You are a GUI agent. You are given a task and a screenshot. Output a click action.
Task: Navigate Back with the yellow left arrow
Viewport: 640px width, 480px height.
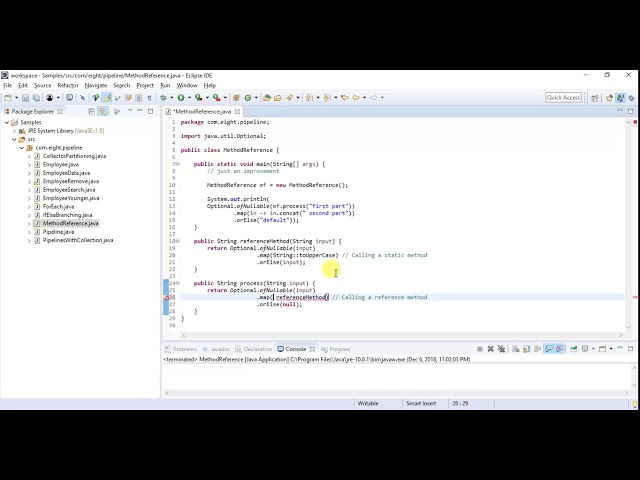pos(356,98)
